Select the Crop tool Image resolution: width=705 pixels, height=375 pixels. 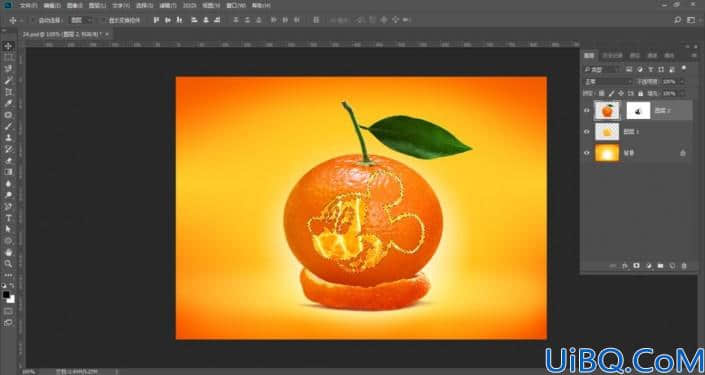pos(9,92)
